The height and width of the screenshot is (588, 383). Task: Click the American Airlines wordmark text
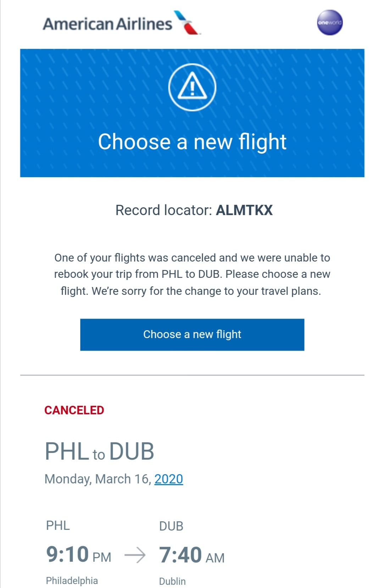(x=107, y=24)
